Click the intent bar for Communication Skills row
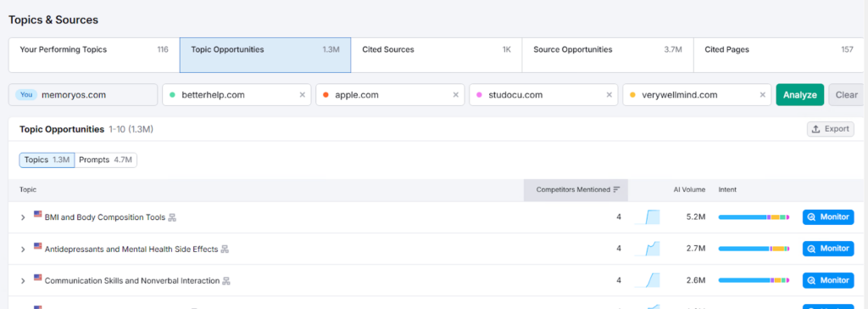 [x=754, y=280]
